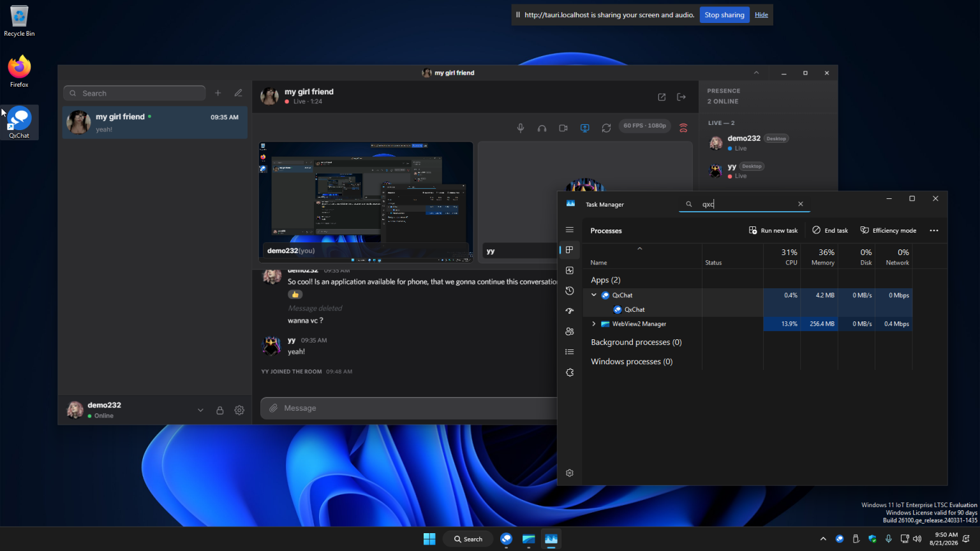This screenshot has width=980, height=551.
Task: Clear the Task Manager search text
Action: [x=801, y=204]
